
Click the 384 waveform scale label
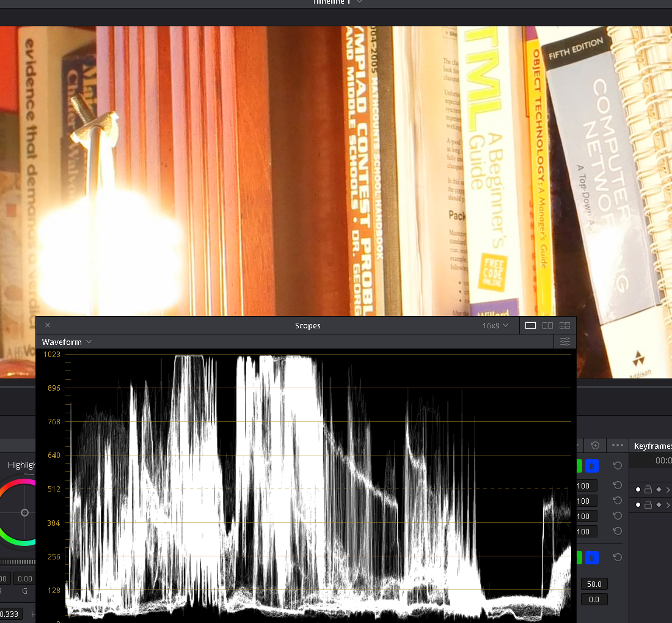[54, 523]
